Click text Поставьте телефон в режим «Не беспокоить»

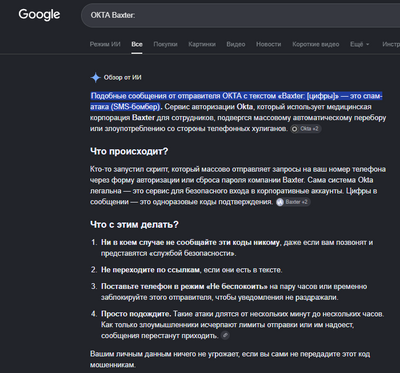[185, 286]
